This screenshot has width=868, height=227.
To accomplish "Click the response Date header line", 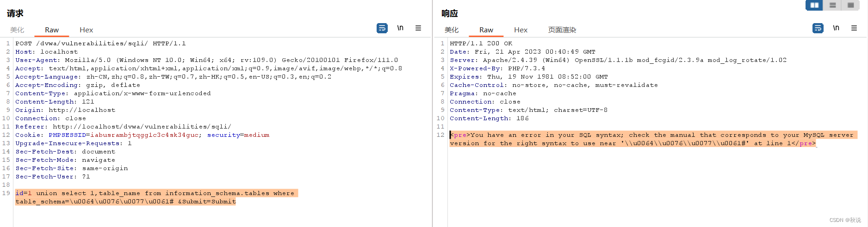I will pyautogui.click(x=522, y=52).
